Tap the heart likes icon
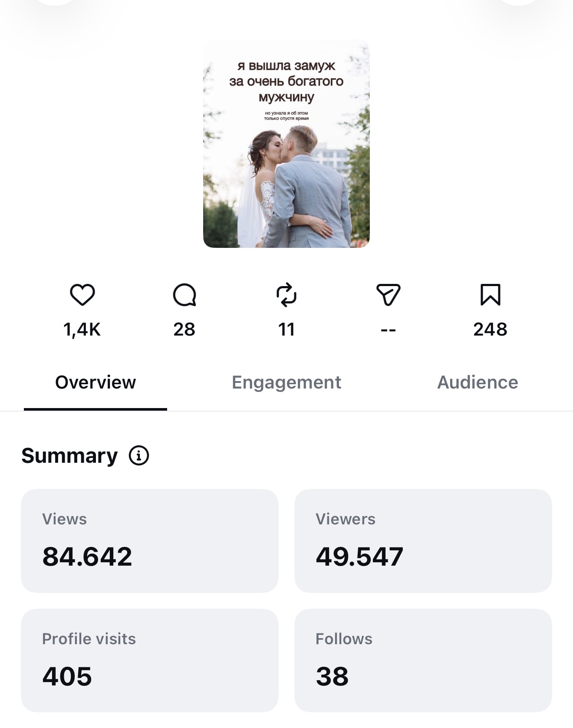Screen dimensions: 573x728 [82, 295]
